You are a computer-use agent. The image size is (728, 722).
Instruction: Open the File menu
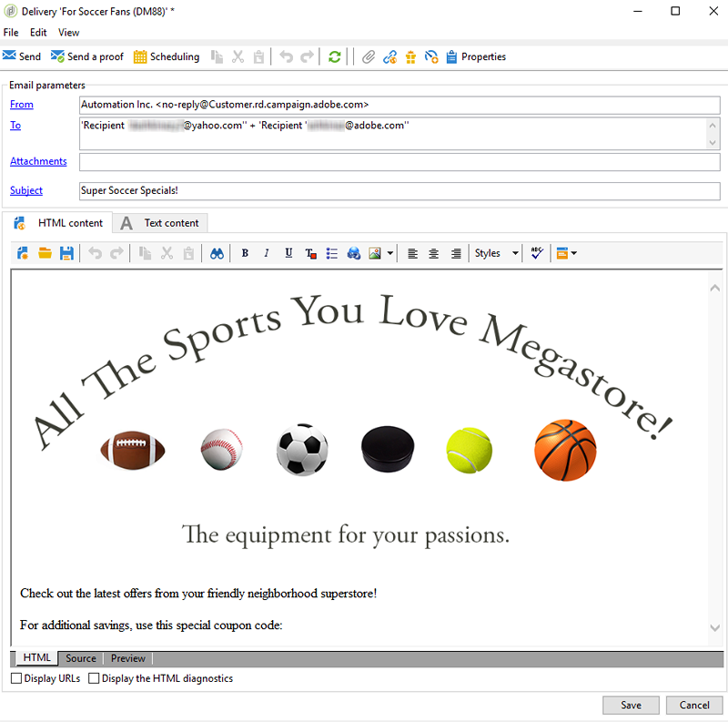[x=11, y=33]
